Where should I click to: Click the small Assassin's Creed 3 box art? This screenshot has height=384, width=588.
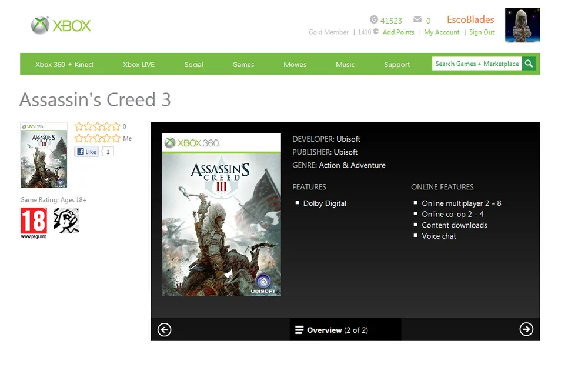[44, 155]
